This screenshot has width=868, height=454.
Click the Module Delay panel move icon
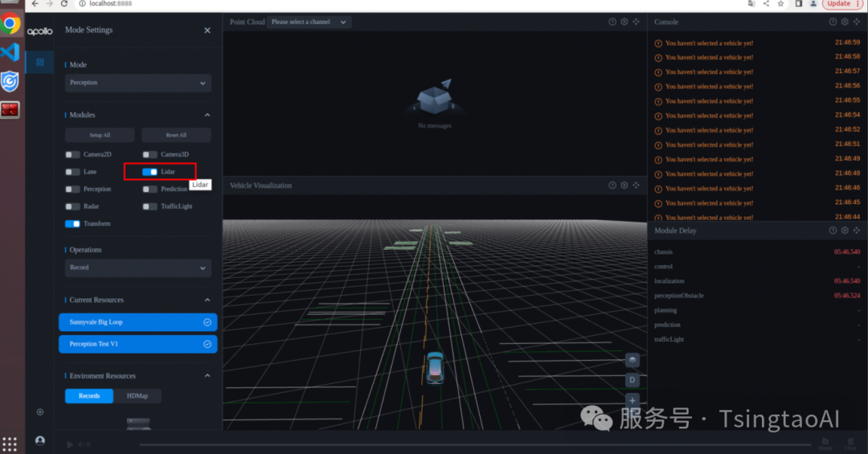point(857,231)
